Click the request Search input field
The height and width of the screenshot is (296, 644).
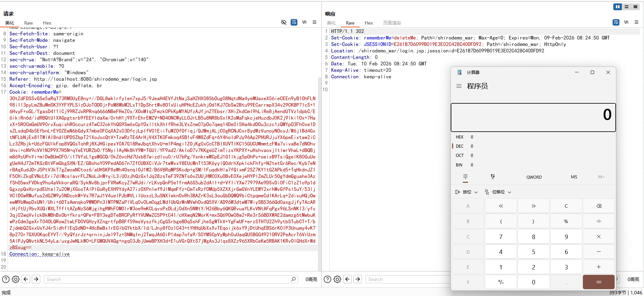[167, 279]
